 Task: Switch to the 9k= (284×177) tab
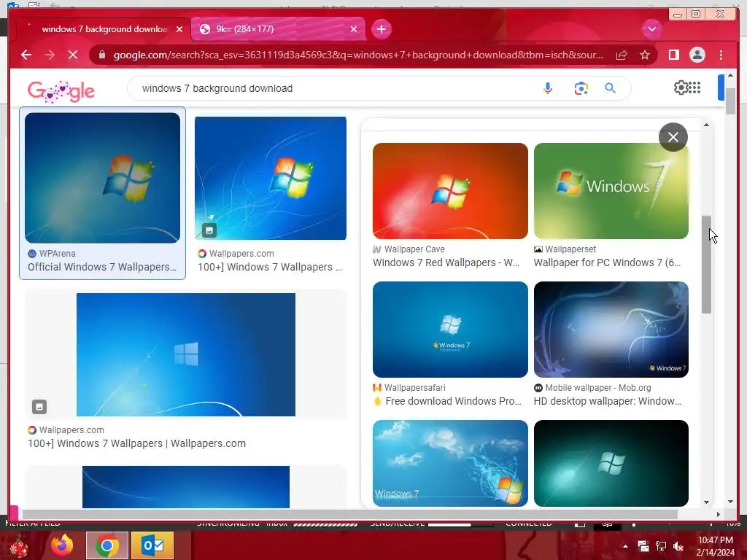point(278,29)
